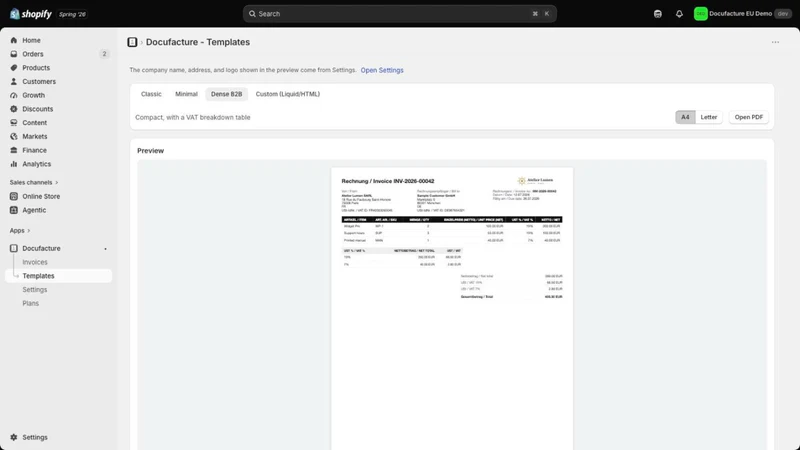Open the Analytics bar chart icon
Screen dimensions: 800x450
point(14,164)
